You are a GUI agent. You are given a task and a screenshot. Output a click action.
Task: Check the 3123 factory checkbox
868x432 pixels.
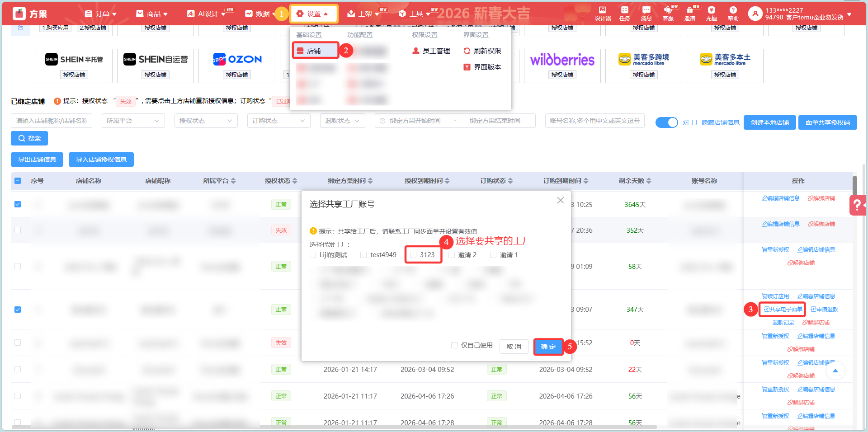pyautogui.click(x=413, y=255)
